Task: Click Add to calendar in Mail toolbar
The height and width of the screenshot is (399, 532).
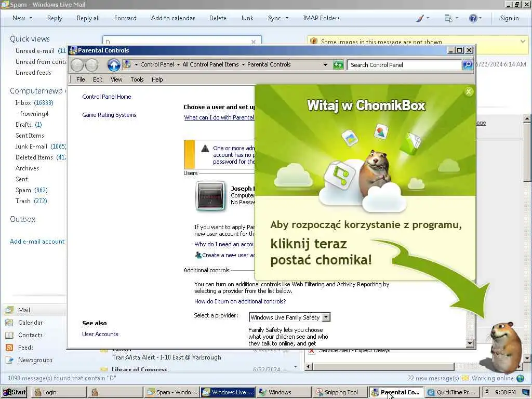Action: pos(172,18)
